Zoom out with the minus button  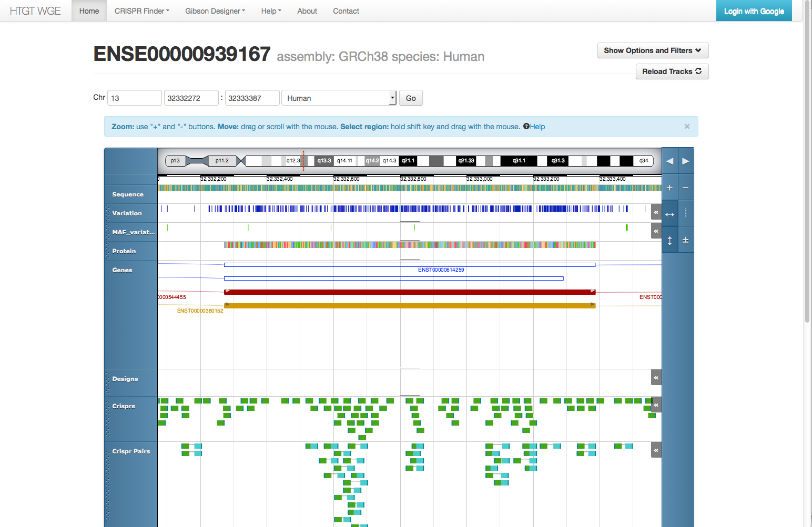click(686, 188)
